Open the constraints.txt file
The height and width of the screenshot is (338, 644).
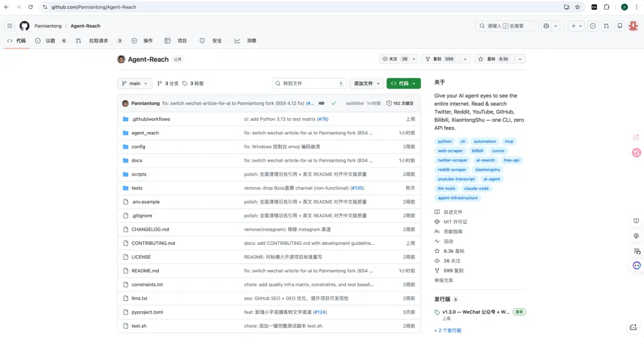point(147,284)
